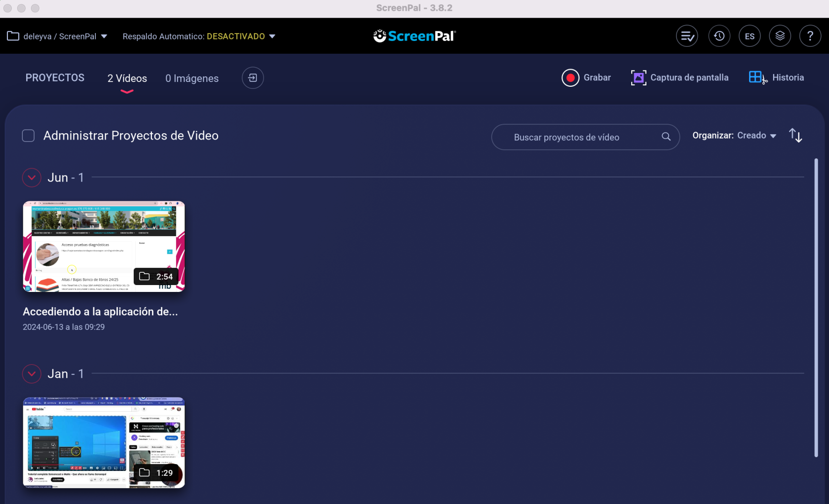Click the PROYECTOS heading tab
This screenshot has height=504, width=829.
point(55,78)
